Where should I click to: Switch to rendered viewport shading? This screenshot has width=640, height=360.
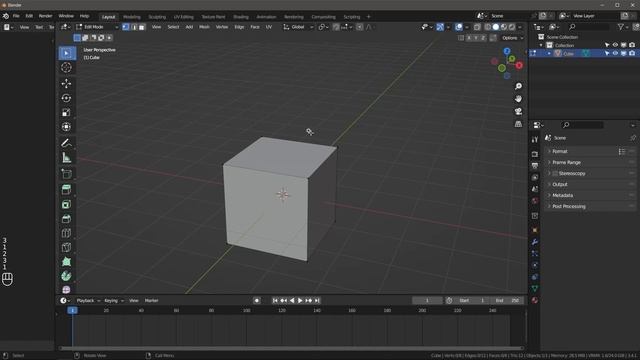[x=512, y=27]
